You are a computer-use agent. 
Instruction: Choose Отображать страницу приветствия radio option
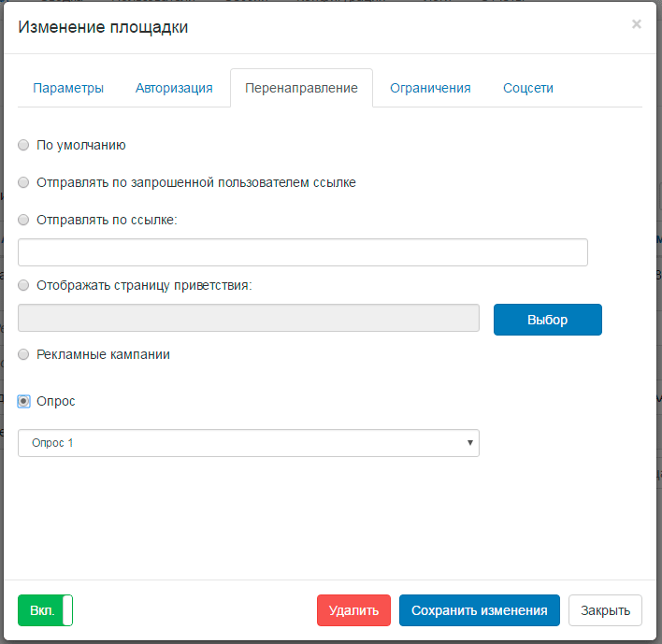click(24, 285)
